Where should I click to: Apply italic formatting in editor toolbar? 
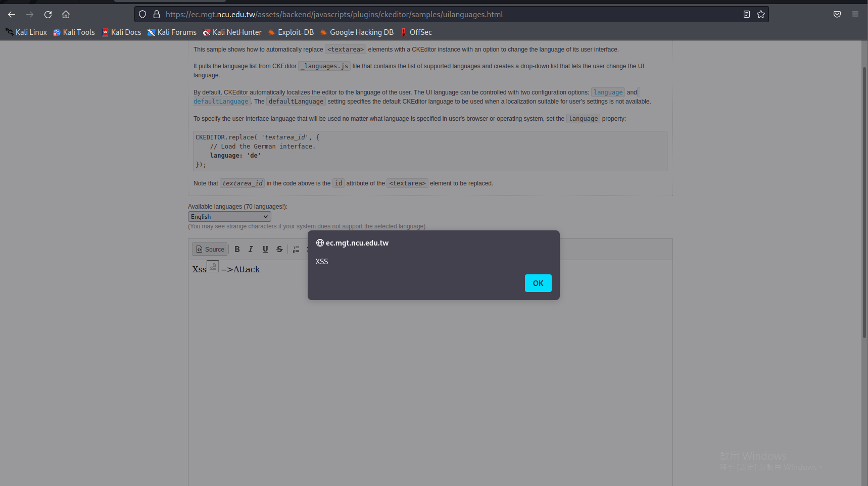251,249
